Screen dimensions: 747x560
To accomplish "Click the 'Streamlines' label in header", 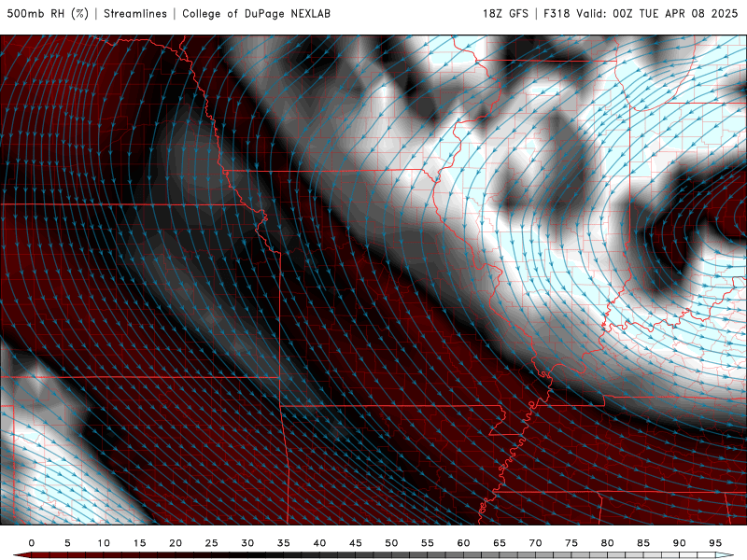I will [135, 14].
